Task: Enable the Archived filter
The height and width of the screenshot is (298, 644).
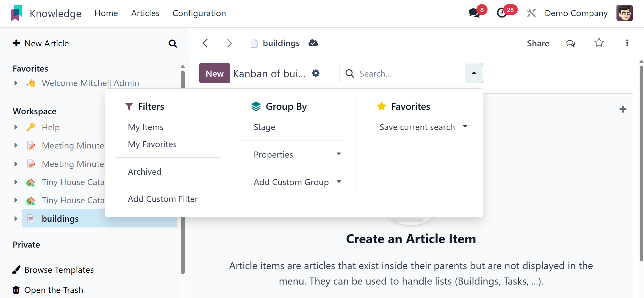Action: tap(145, 172)
